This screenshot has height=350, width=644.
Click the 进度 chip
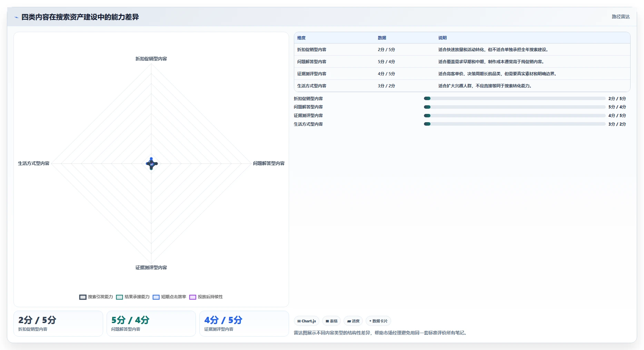coord(353,321)
